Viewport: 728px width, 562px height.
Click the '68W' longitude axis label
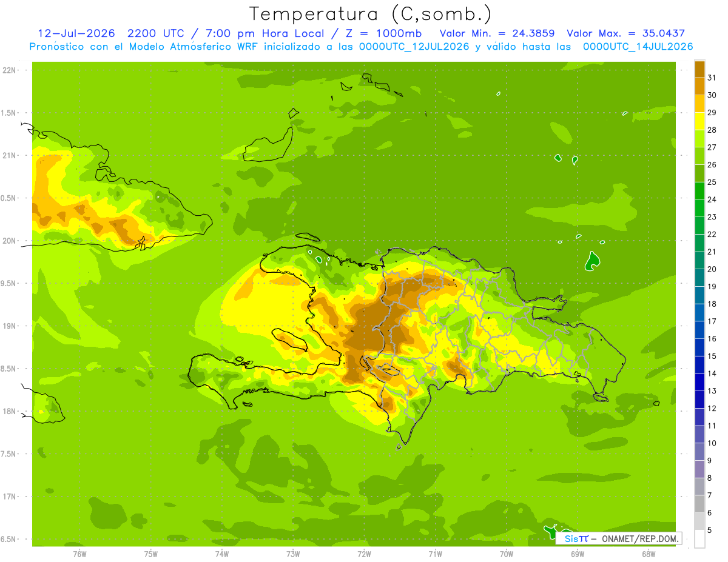[649, 554]
